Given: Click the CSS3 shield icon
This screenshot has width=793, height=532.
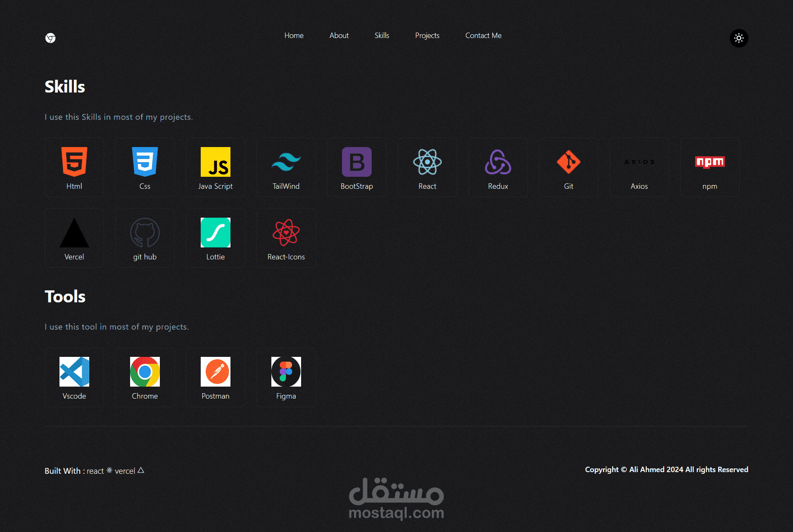Looking at the screenshot, I should (145, 161).
